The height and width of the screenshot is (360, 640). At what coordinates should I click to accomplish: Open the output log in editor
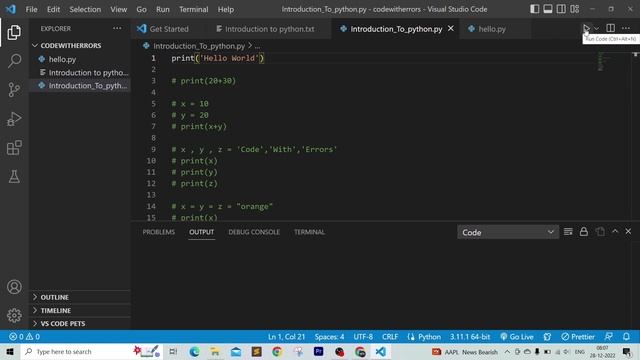(600, 232)
